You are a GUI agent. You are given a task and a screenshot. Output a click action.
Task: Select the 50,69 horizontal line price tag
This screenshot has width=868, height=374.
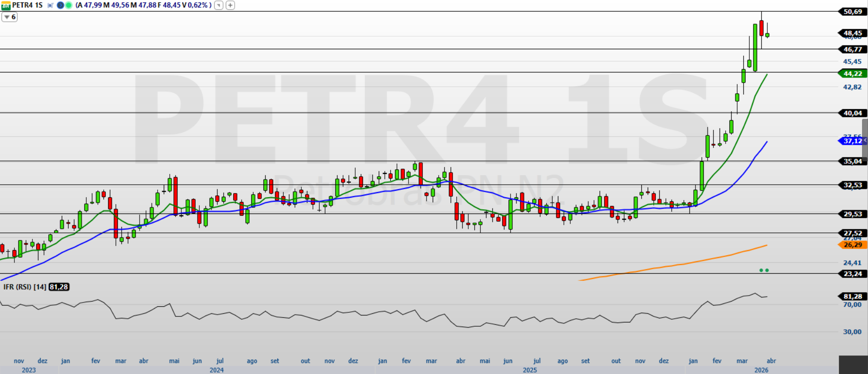tap(852, 12)
